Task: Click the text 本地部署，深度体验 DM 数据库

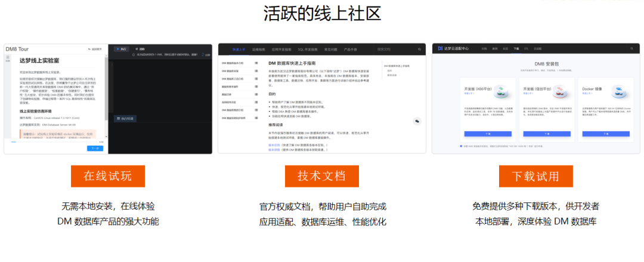Action: point(535,222)
